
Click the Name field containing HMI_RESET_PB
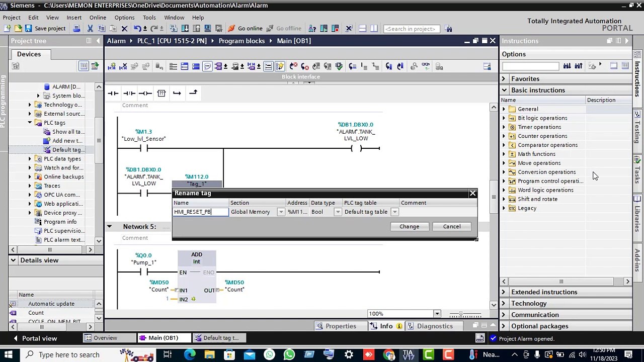[200, 212]
